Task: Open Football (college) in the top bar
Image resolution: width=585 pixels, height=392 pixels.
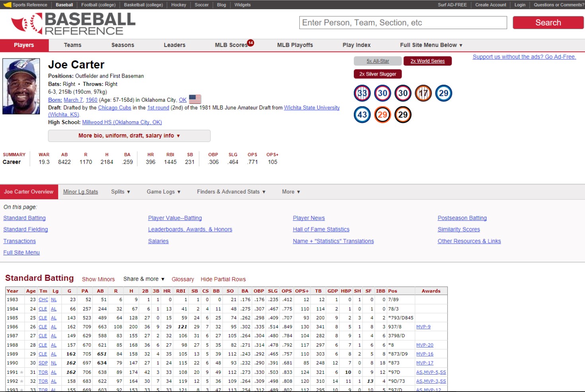Action: [98, 5]
